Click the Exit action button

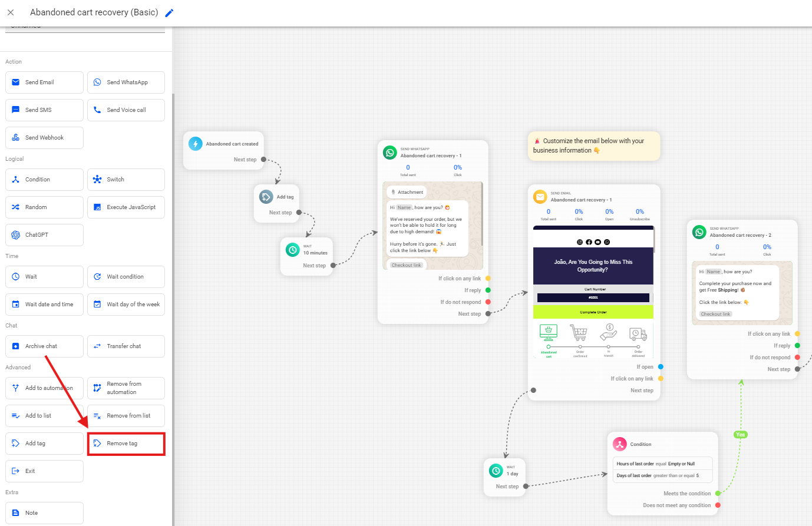pyautogui.click(x=44, y=471)
